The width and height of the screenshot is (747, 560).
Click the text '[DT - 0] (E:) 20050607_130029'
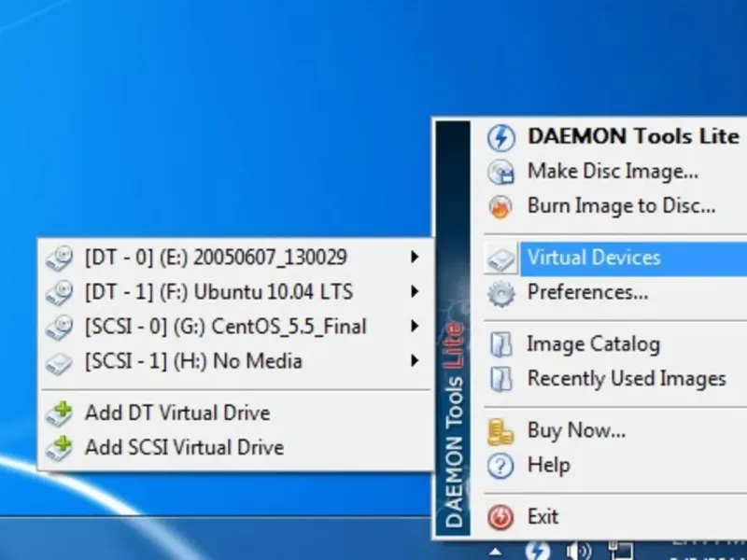(x=216, y=258)
